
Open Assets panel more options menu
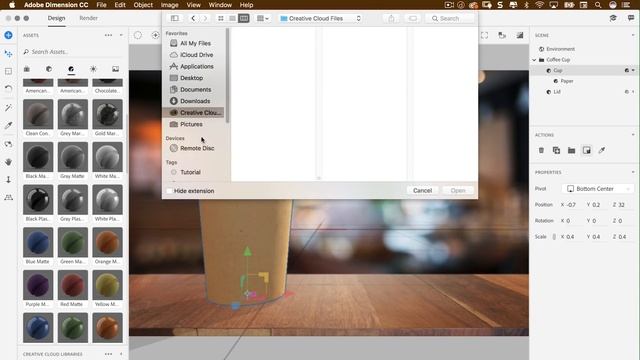(x=108, y=36)
